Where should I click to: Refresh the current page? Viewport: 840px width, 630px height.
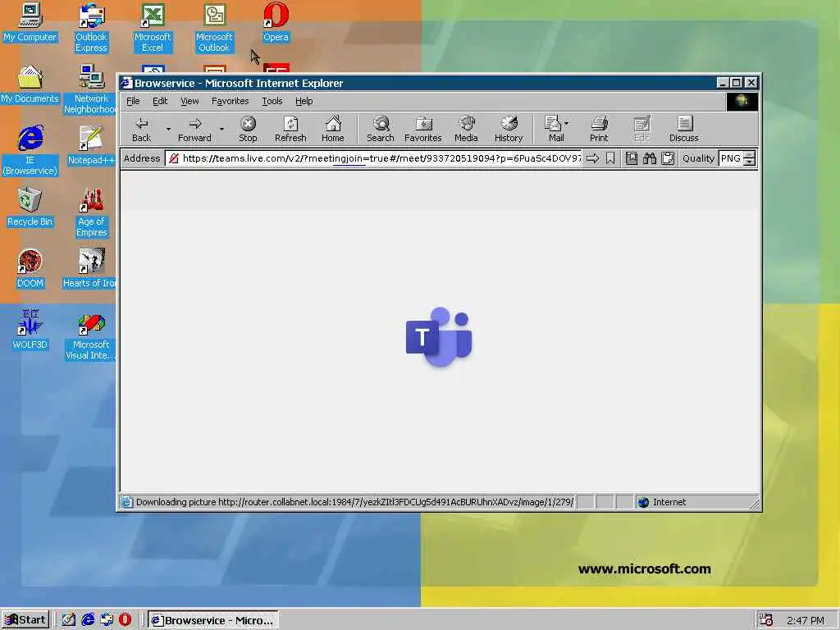tap(290, 129)
